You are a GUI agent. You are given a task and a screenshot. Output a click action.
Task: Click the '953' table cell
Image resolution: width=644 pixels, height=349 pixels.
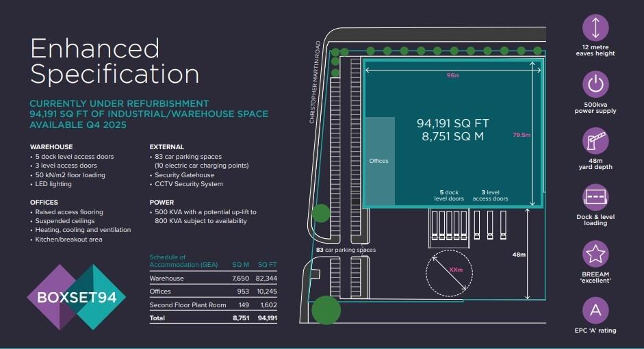[243, 292]
